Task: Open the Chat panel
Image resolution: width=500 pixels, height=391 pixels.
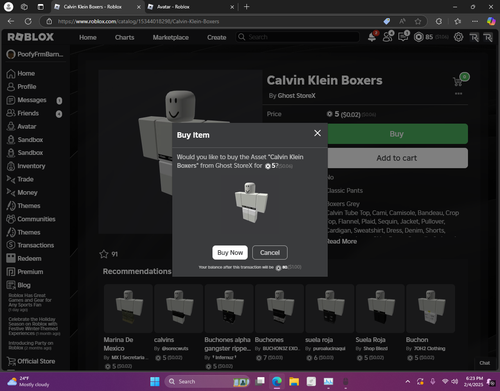Action: tap(485, 363)
